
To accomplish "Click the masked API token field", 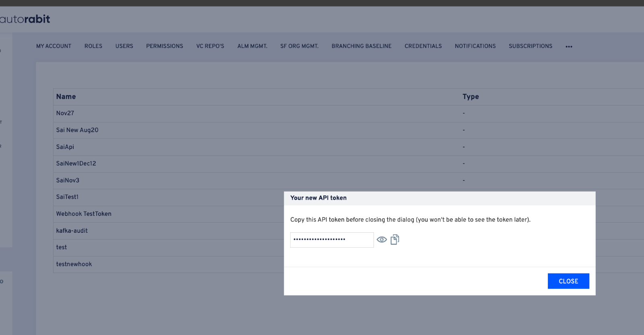I will tap(332, 240).
